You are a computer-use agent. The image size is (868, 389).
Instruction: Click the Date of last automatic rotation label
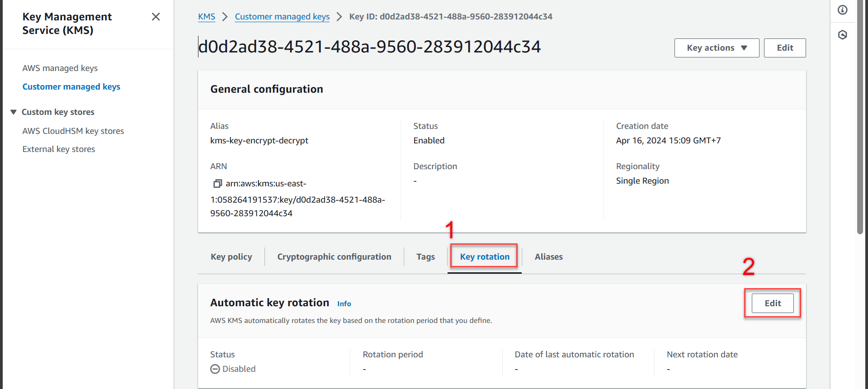click(574, 355)
